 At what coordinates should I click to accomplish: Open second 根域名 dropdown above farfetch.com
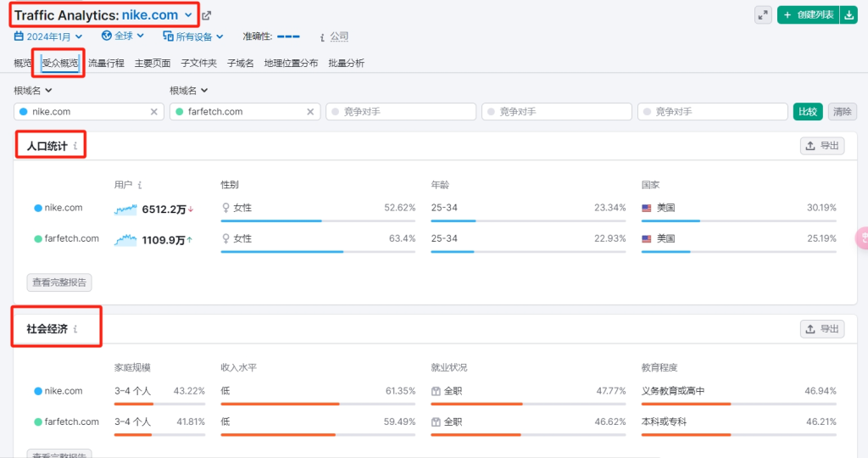pos(189,90)
